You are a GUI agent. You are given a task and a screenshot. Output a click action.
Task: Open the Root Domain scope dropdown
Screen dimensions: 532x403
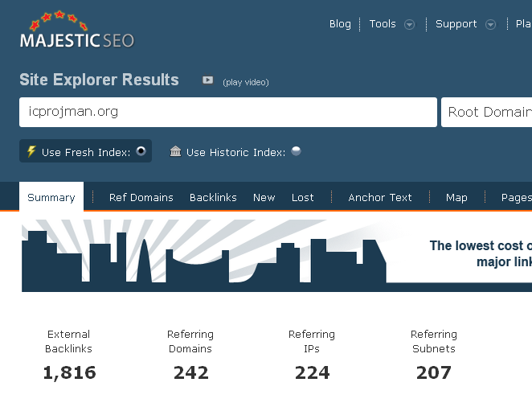point(487,113)
